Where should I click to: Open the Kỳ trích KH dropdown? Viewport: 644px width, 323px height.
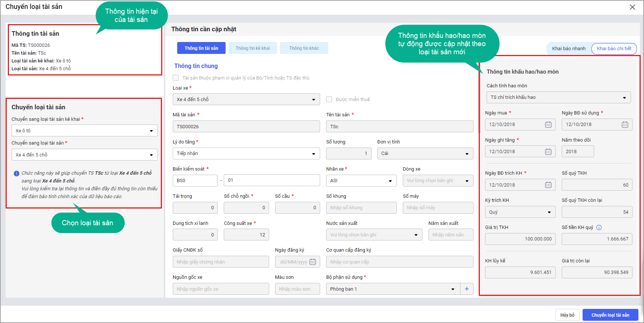520,212
